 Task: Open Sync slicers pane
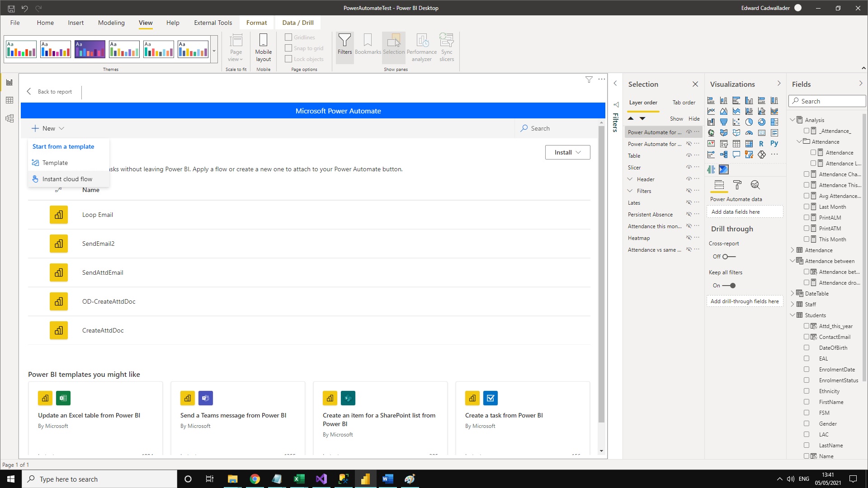pyautogui.click(x=447, y=47)
